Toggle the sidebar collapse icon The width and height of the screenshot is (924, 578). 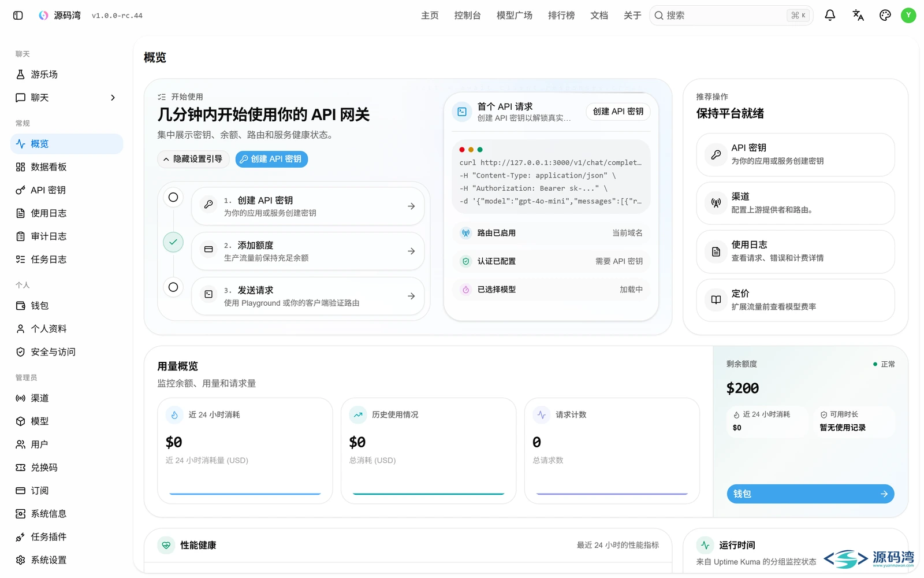click(x=18, y=16)
